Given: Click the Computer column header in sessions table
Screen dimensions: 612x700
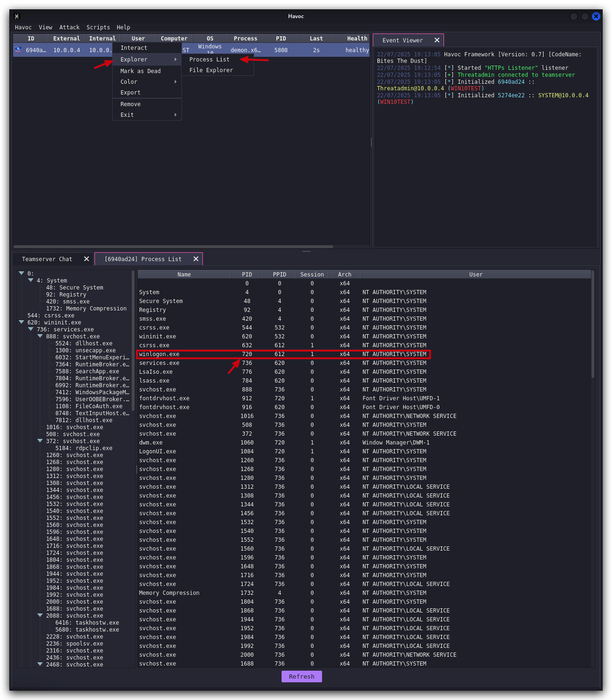Looking at the screenshot, I should coord(174,39).
